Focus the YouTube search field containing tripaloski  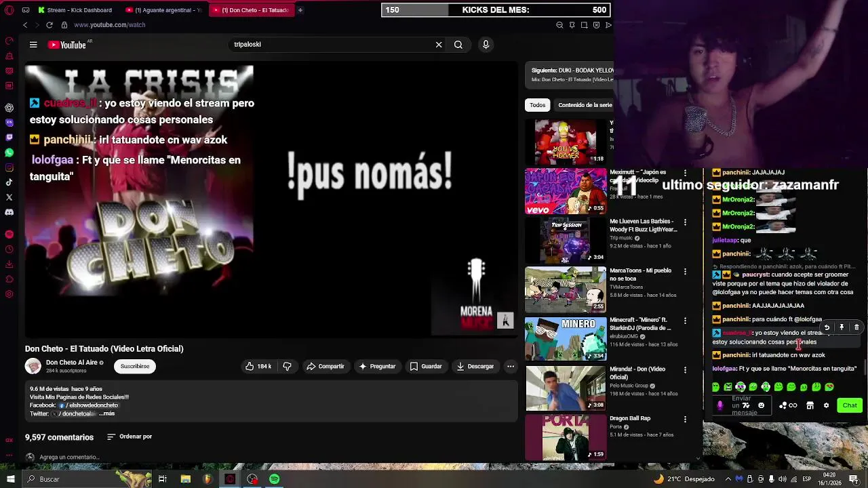point(331,45)
